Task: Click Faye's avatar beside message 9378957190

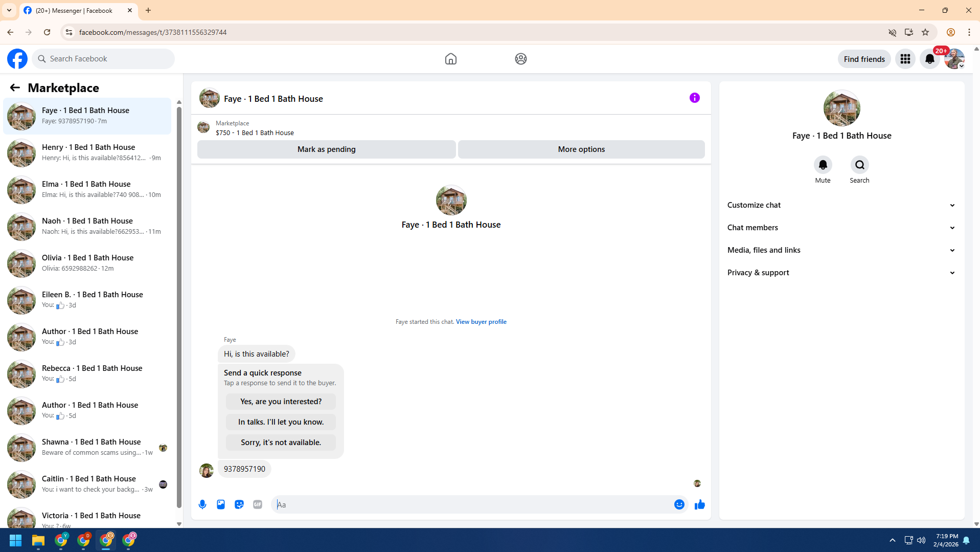Action: click(x=206, y=470)
